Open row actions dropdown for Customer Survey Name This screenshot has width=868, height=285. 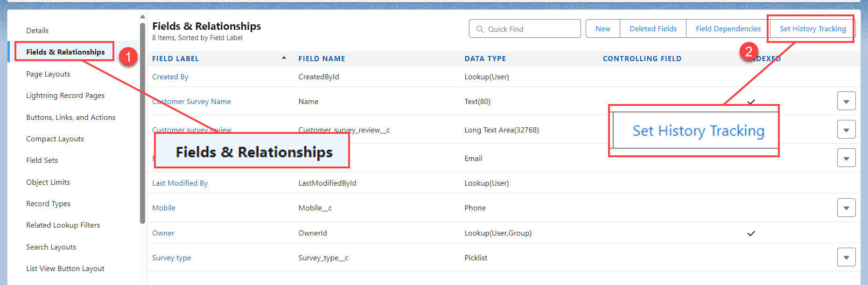coord(846,101)
